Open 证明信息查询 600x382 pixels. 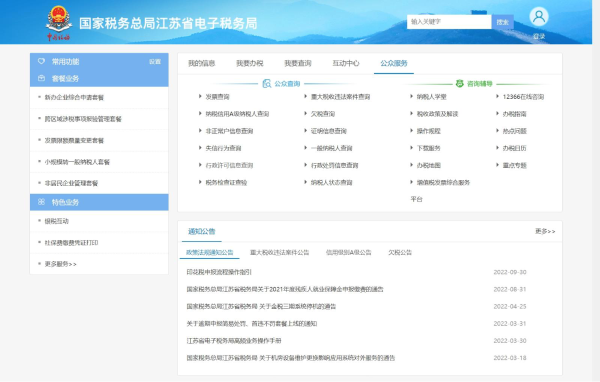click(329, 131)
